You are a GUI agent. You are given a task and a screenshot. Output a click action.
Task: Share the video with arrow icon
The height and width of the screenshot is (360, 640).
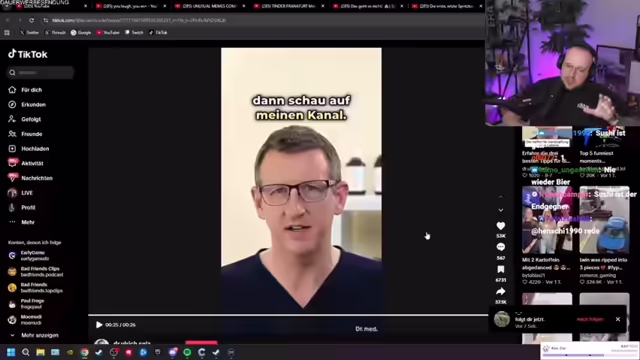click(x=501, y=291)
